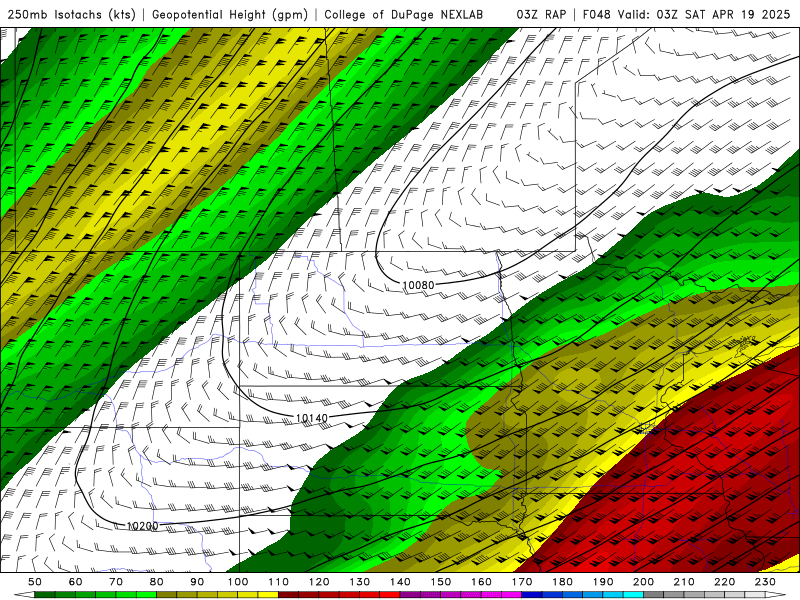Click the 110 knot scale label
The height and width of the screenshot is (600, 800).
point(279,582)
